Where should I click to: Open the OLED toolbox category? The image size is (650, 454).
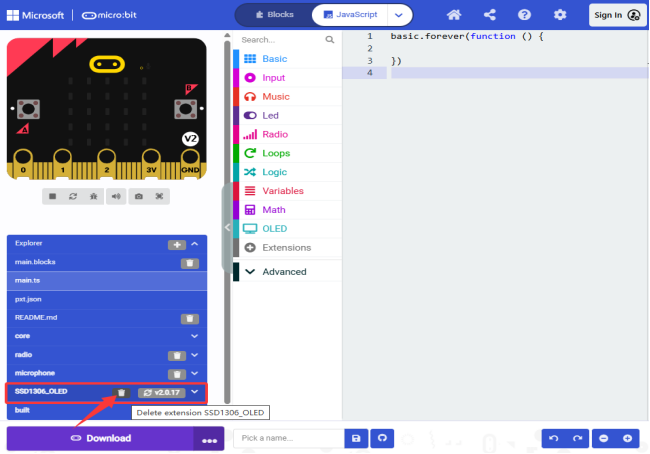point(288,229)
